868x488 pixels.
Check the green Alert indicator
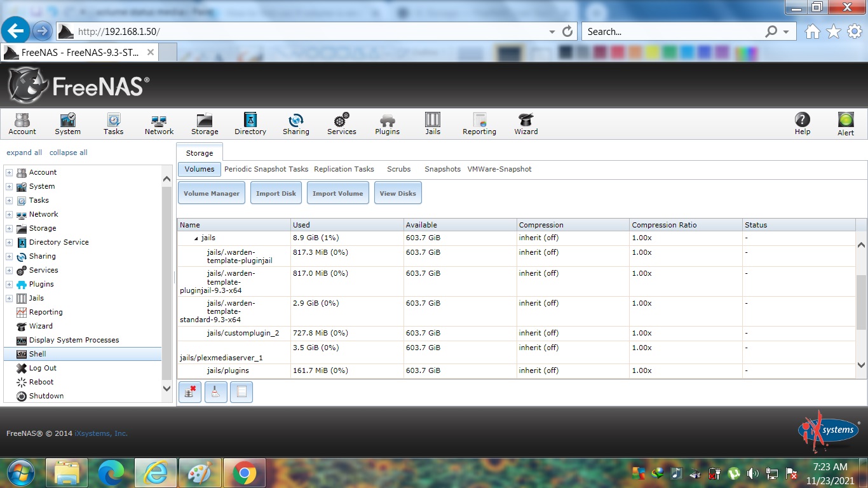coord(846,124)
